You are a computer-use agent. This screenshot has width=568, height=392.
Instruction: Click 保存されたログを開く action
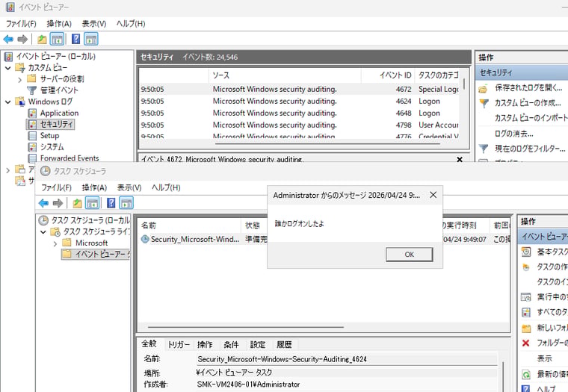(x=528, y=88)
